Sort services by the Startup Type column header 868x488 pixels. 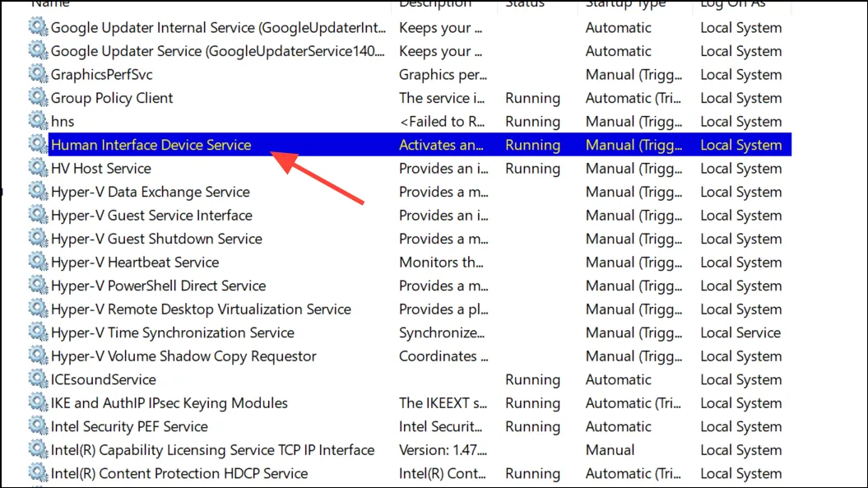coord(625,4)
